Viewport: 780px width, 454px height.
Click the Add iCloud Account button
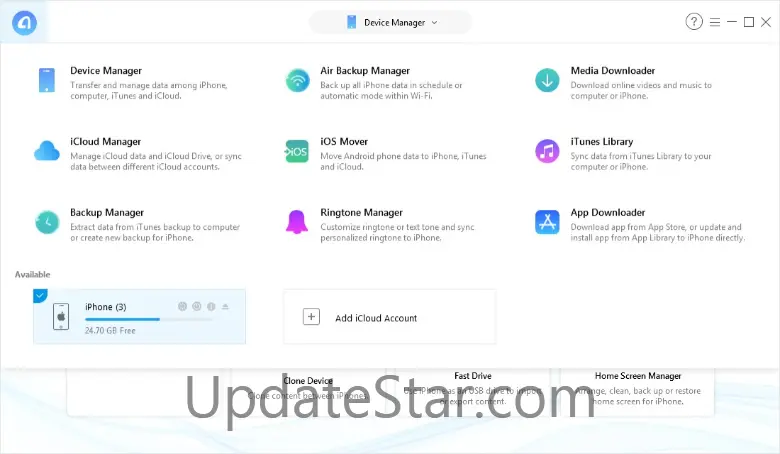click(390, 317)
